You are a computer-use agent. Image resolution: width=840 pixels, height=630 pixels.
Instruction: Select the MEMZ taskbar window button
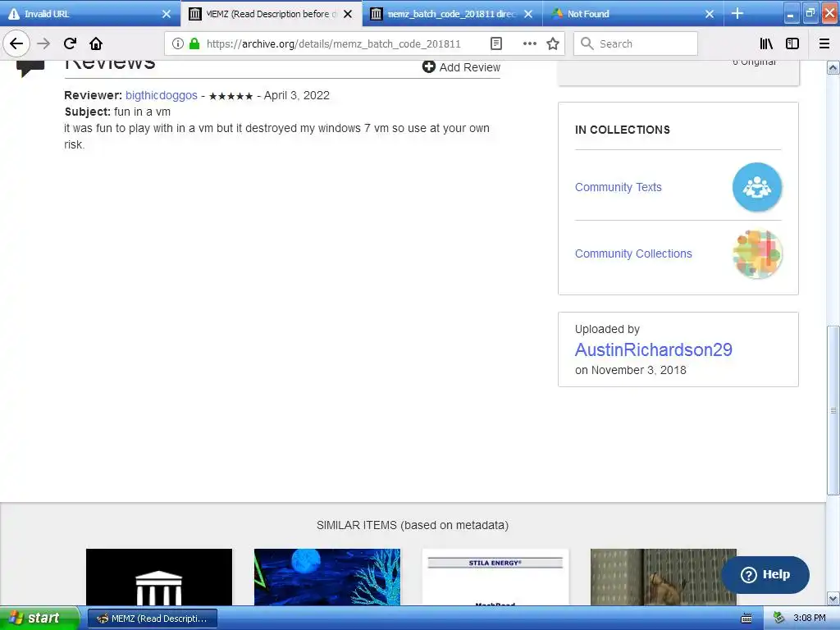coord(152,619)
